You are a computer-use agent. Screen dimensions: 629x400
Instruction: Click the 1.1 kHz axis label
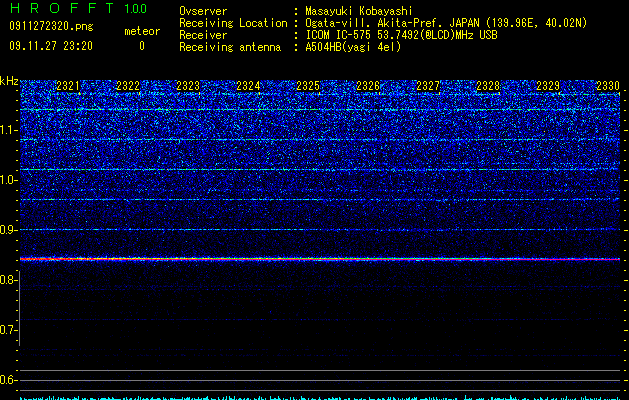pyautogui.click(x=8, y=130)
